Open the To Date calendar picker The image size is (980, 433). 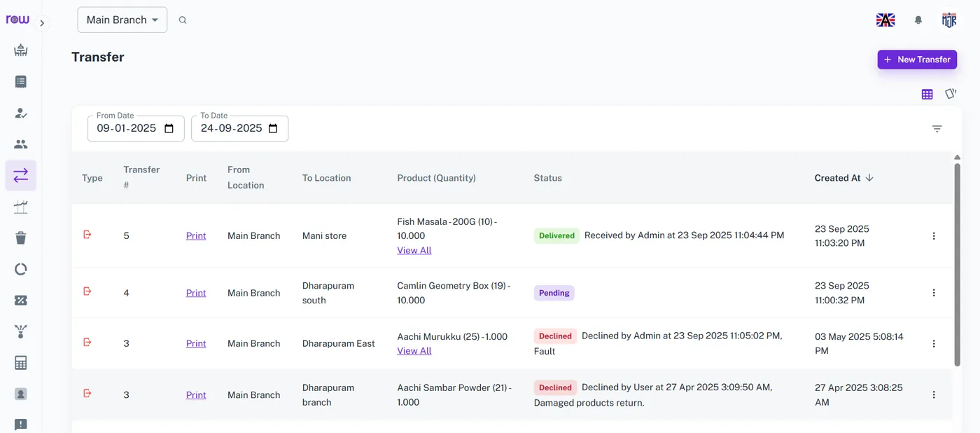tap(273, 128)
